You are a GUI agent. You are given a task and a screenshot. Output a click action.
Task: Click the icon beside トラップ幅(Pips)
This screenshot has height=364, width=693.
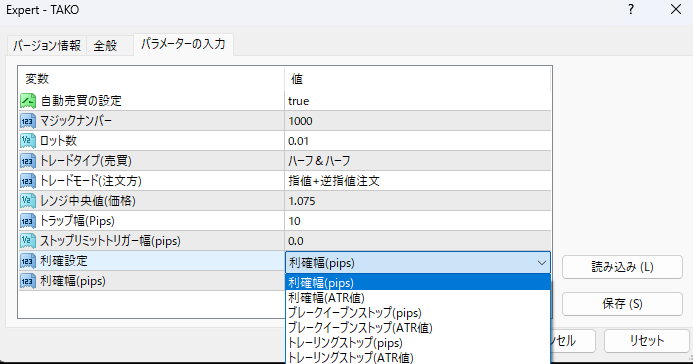[x=28, y=221]
